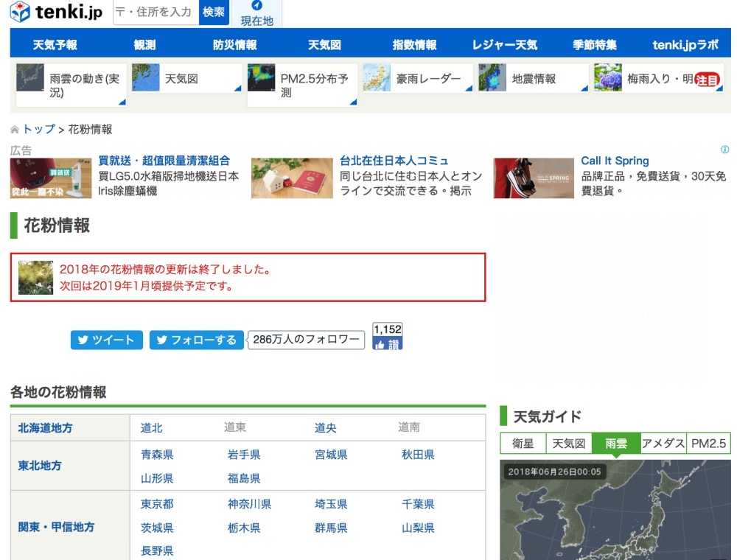Click the address search input field
The image size is (737, 560).
(x=156, y=12)
